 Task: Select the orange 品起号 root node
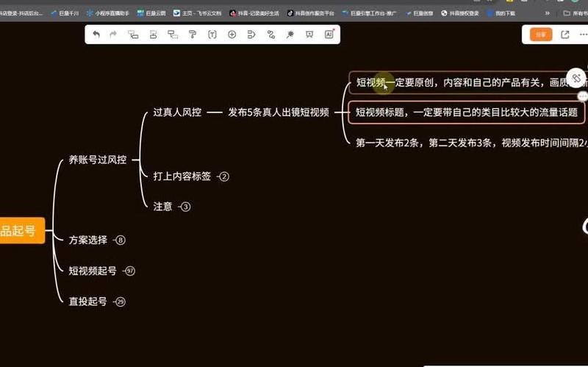click(22, 230)
